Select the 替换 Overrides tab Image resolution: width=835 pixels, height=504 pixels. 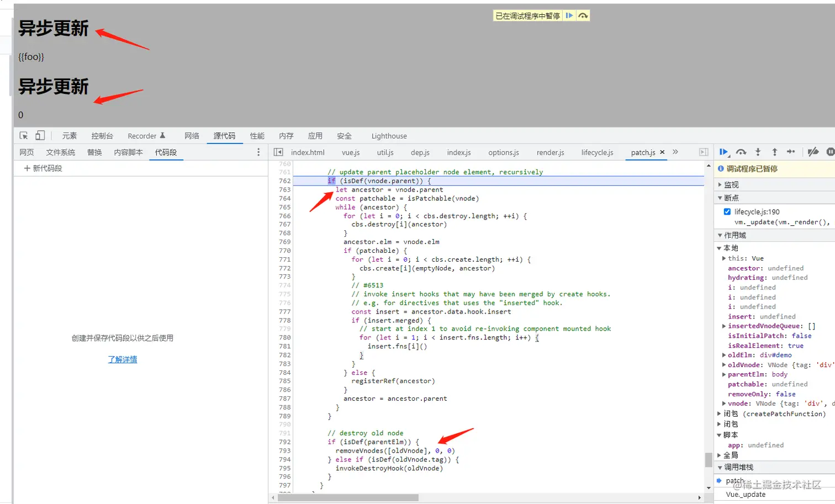click(94, 152)
